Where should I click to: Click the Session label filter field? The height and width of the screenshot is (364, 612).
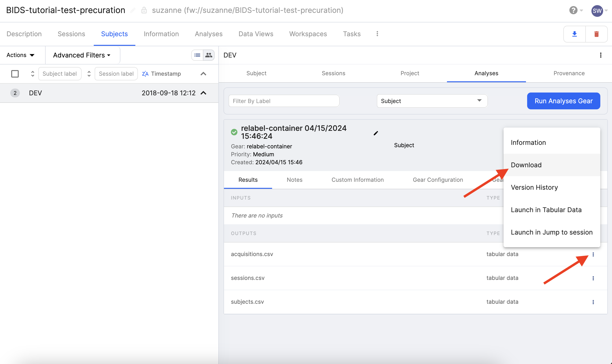click(x=116, y=74)
